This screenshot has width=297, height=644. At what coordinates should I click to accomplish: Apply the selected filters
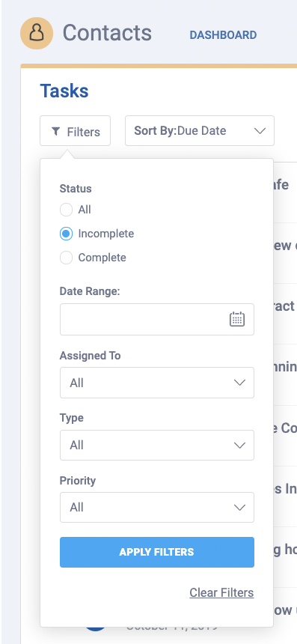(157, 552)
